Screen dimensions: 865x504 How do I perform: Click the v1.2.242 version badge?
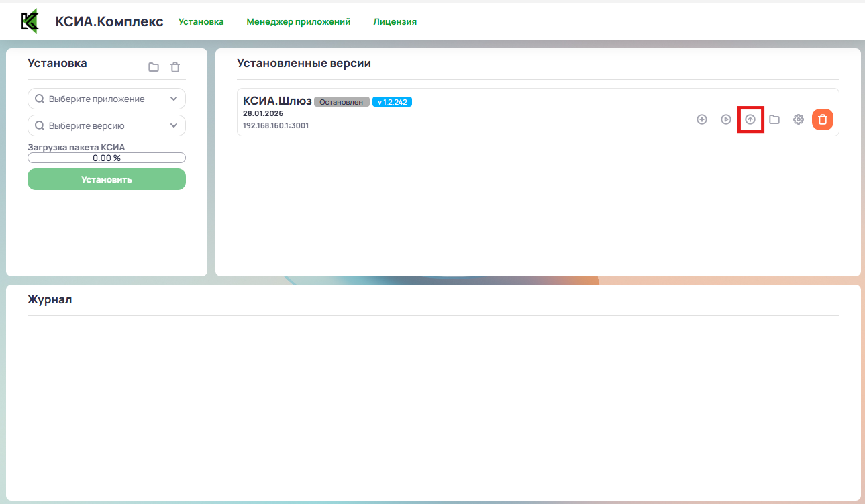coord(392,102)
